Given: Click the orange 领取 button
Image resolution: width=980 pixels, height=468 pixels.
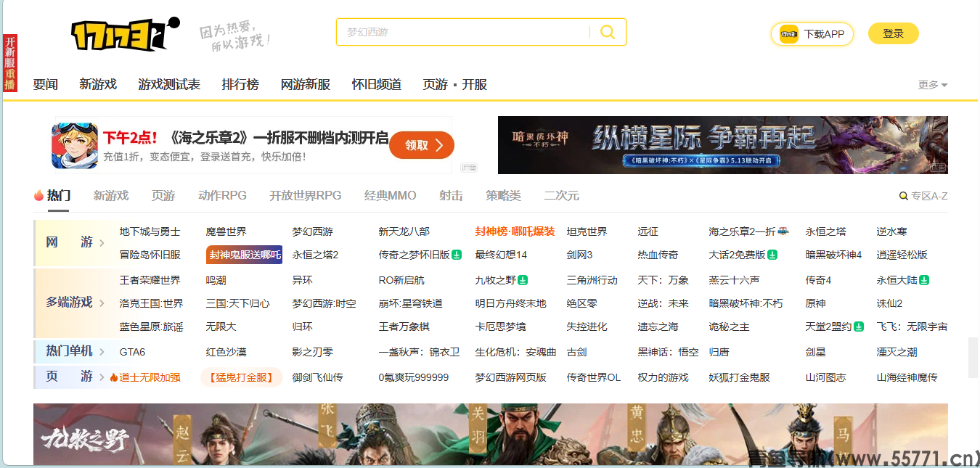Looking at the screenshot, I should (422, 145).
